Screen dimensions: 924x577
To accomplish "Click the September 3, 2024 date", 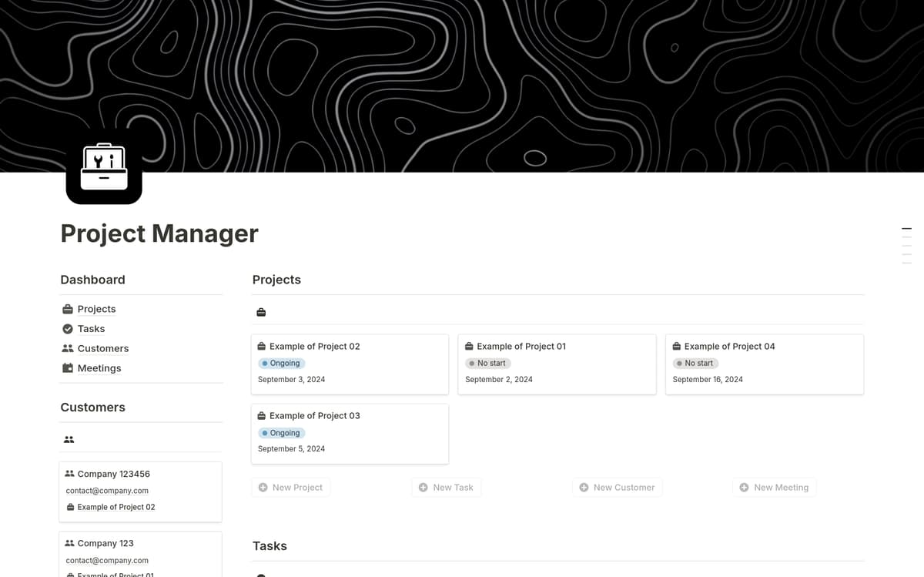I will (291, 380).
